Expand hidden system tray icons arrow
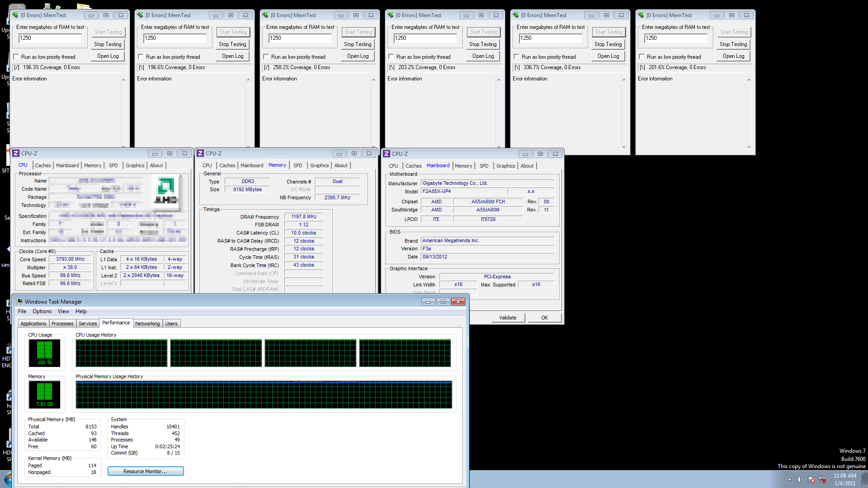The image size is (868, 488). (x=789, y=479)
